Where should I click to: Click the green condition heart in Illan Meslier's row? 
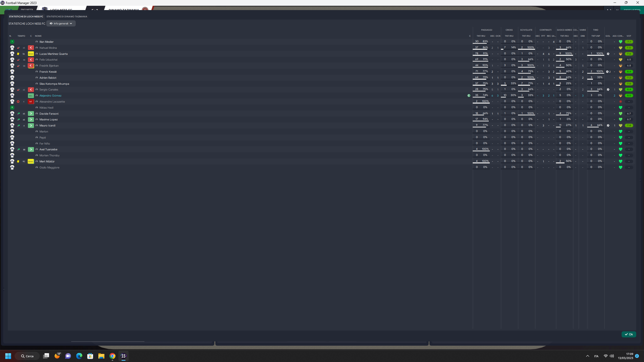click(x=621, y=42)
